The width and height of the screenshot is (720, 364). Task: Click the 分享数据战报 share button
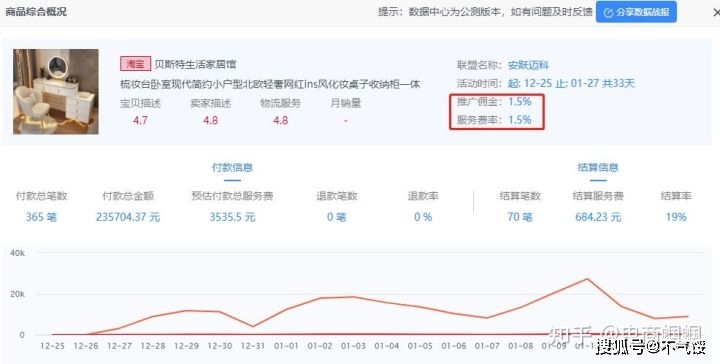point(636,12)
